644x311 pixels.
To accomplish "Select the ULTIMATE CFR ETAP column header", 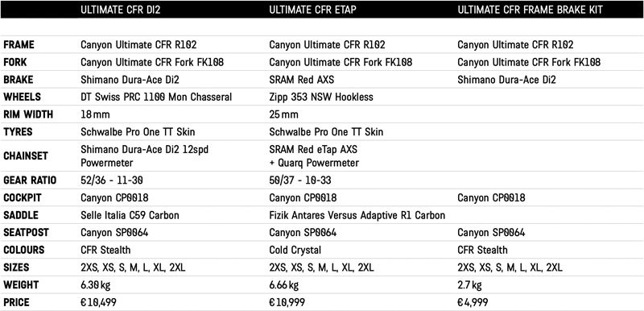I will [312, 10].
